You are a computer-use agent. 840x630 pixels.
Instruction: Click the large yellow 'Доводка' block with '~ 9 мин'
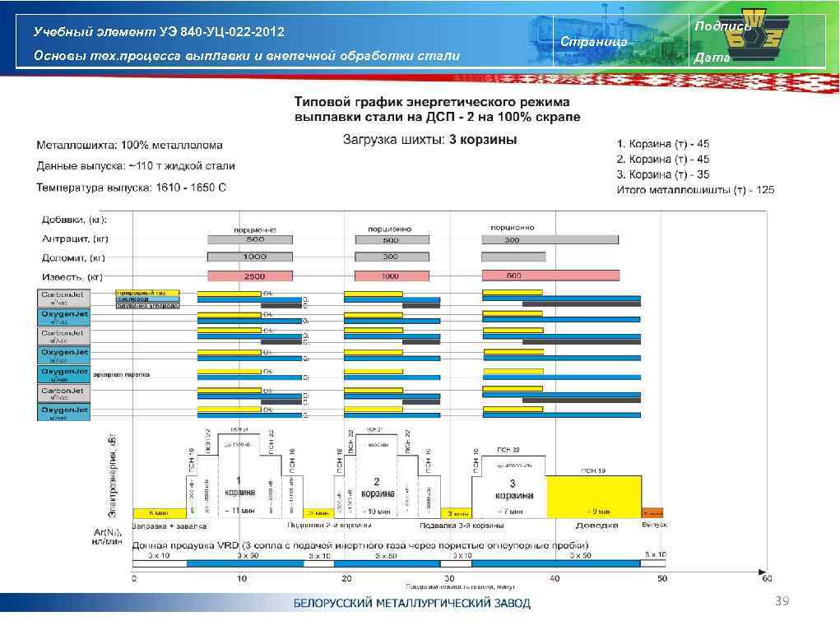pos(593,497)
